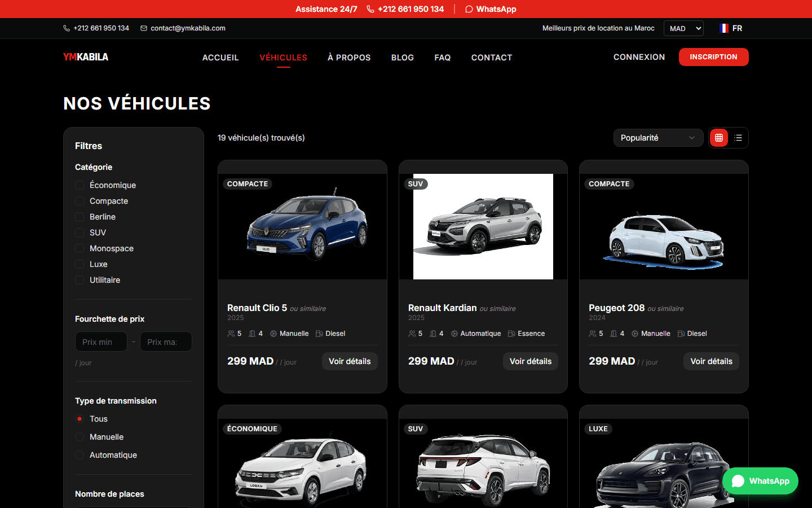Check the Compacte category filter
The image size is (812, 508).
pos(80,201)
